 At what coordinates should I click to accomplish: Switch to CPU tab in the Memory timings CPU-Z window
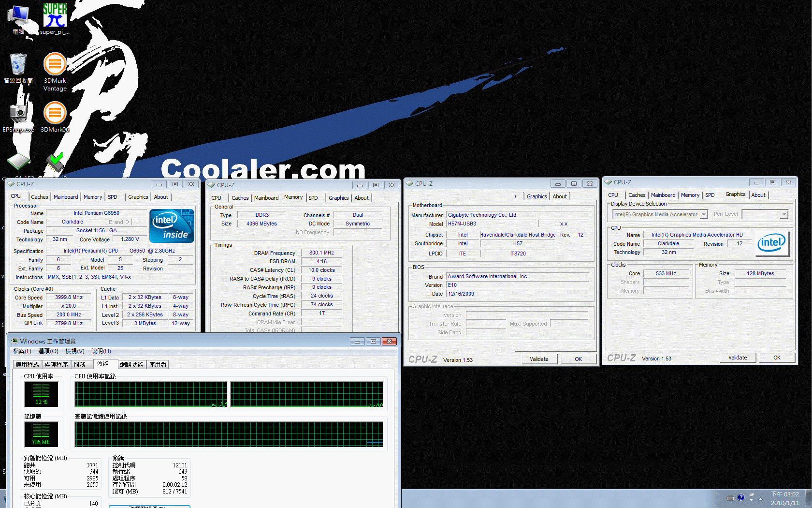pos(216,198)
